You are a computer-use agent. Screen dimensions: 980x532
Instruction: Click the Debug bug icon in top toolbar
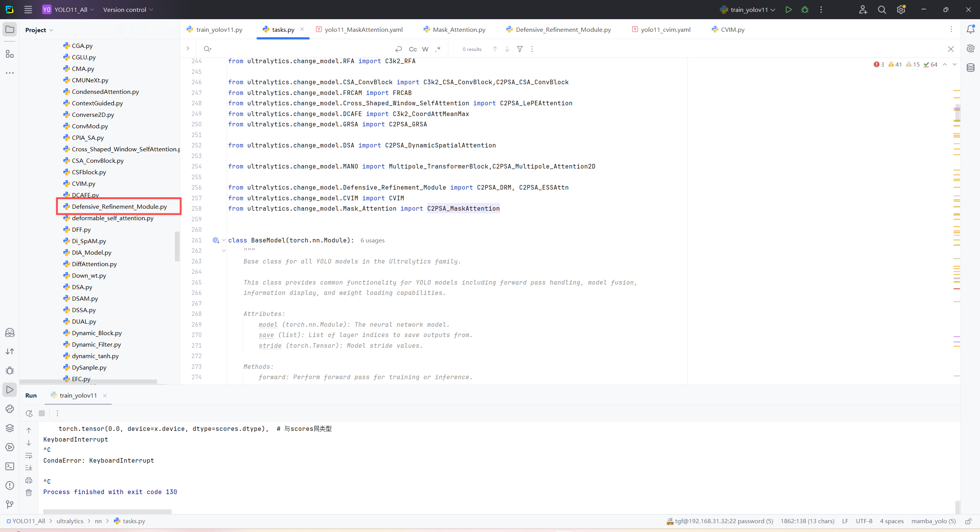(805, 10)
